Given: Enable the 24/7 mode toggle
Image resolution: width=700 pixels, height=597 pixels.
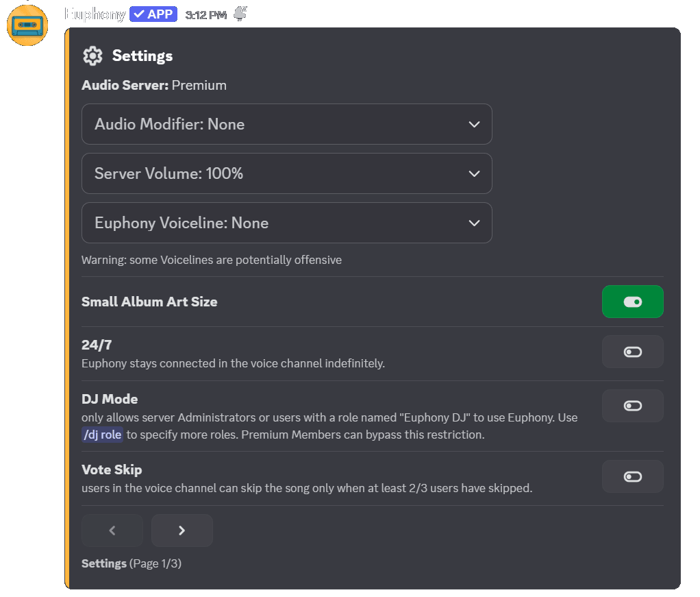Looking at the screenshot, I should 633,352.
